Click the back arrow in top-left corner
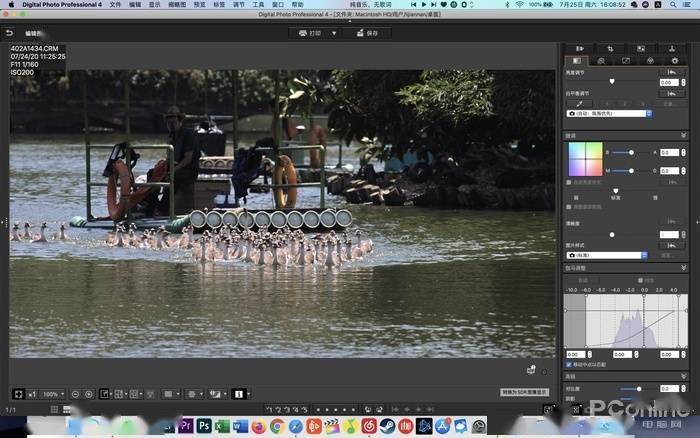The image size is (700, 438). pyautogui.click(x=10, y=33)
